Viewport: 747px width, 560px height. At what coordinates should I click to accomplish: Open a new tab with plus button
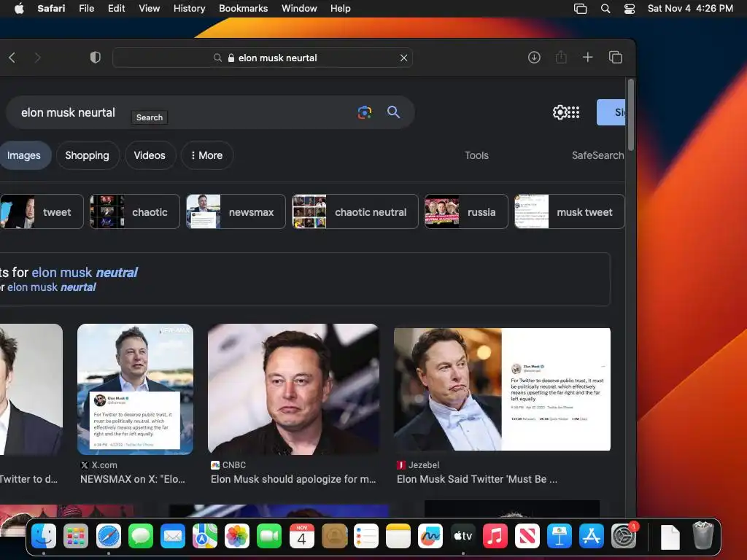pos(588,57)
